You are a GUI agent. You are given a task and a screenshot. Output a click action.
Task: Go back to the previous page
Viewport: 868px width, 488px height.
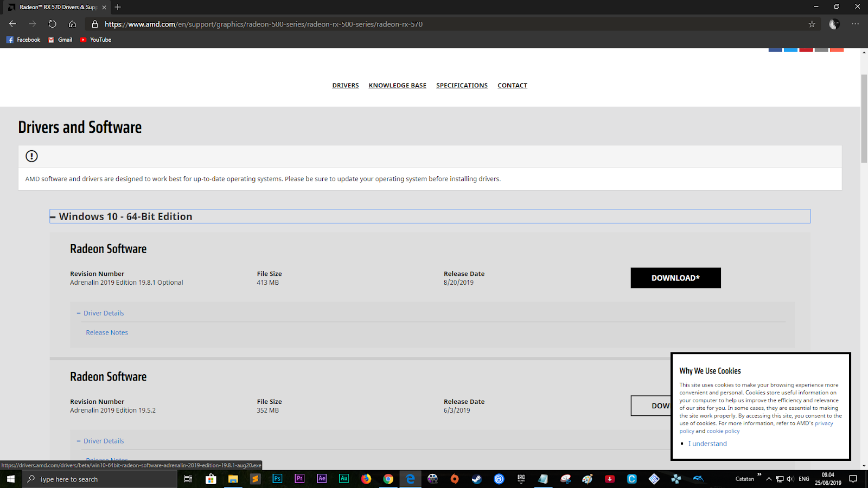click(12, 24)
